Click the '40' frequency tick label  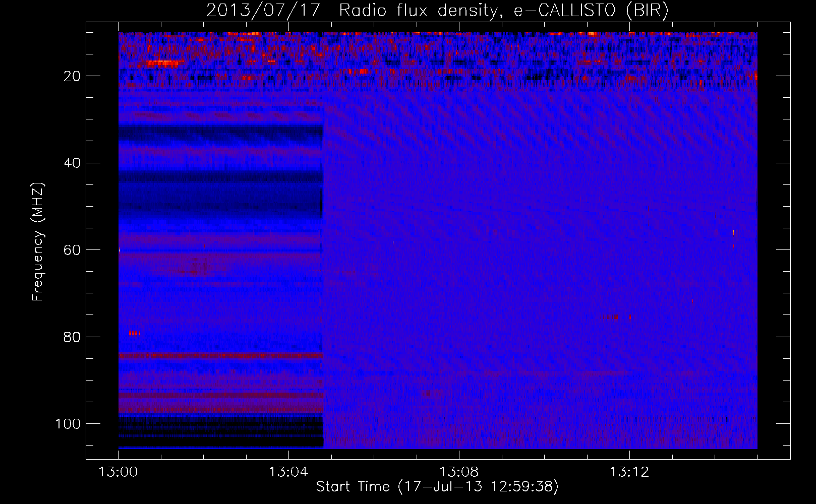pyautogui.click(x=72, y=163)
